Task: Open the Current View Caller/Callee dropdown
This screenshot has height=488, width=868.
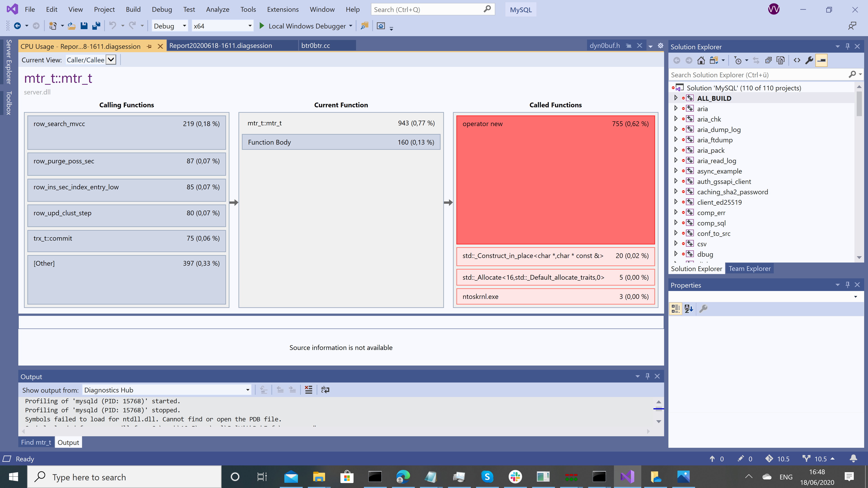Action: click(111, 60)
